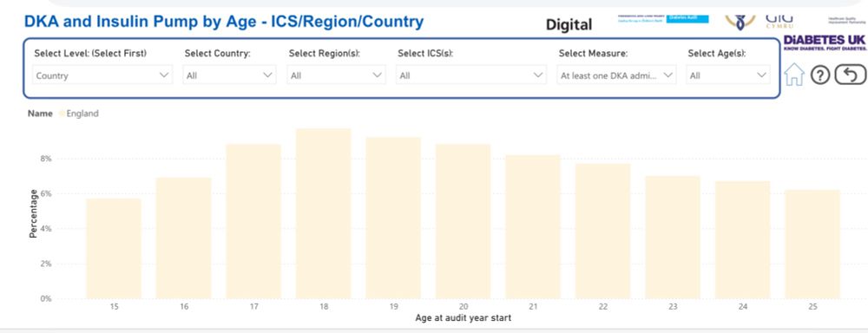This screenshot has width=868, height=333.
Task: Click the Diabetes UK logo
Action: [825, 42]
